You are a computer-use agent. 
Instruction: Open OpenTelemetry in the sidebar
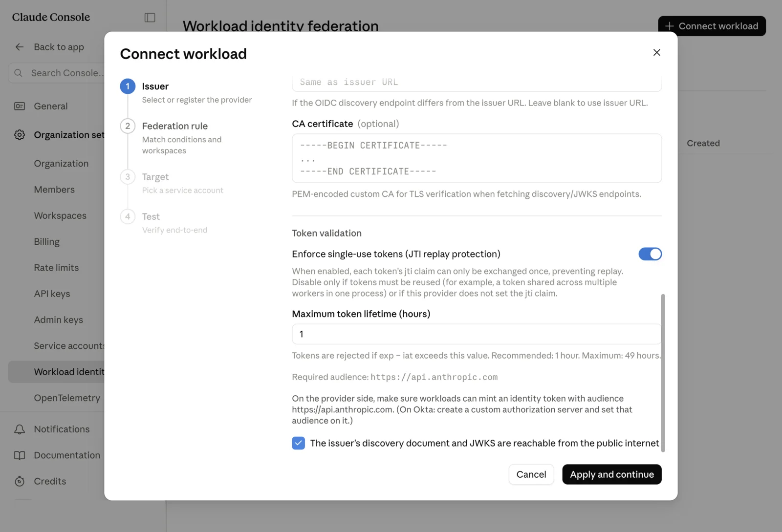[67, 398]
